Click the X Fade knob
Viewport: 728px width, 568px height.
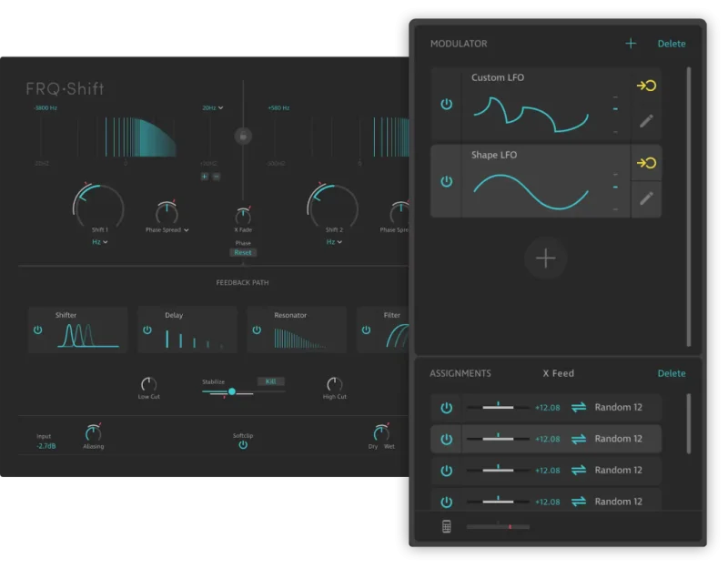coord(243,216)
